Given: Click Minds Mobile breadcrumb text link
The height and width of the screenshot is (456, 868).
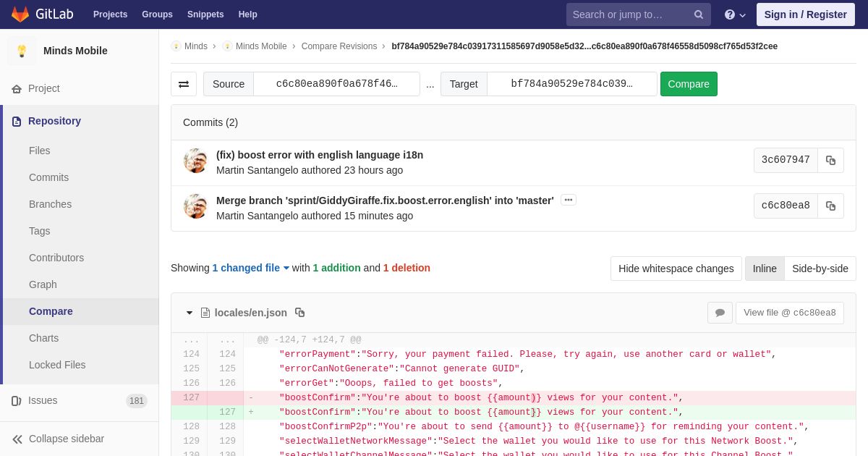Looking at the screenshot, I should pos(261,46).
